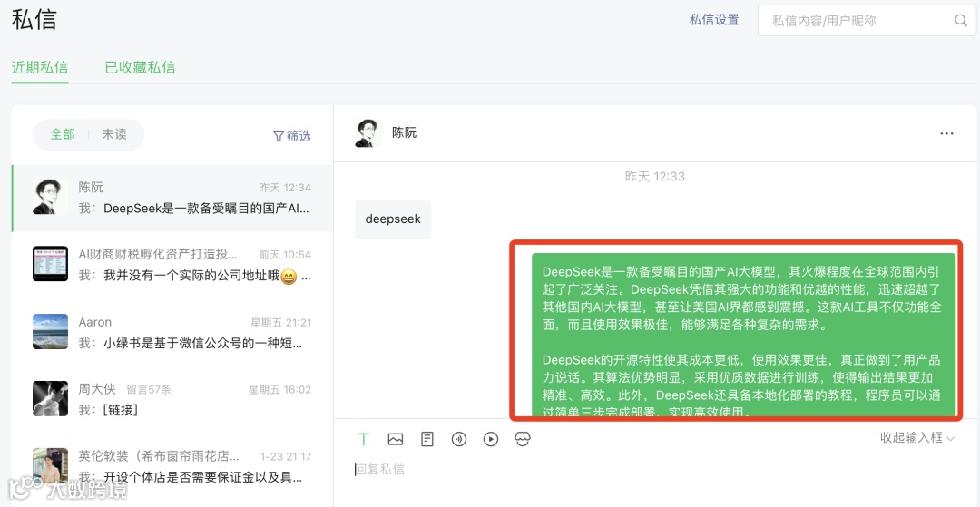Open 英伦软装 conversation

click(x=171, y=467)
